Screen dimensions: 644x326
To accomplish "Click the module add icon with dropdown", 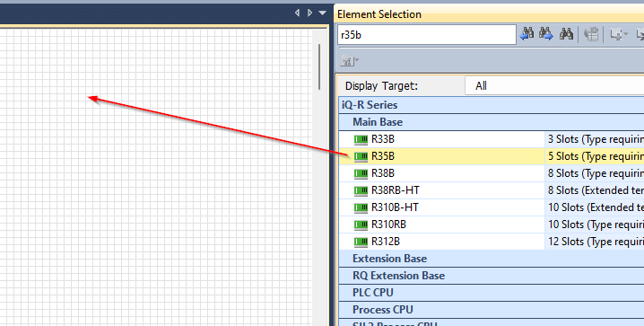I will click(618, 34).
